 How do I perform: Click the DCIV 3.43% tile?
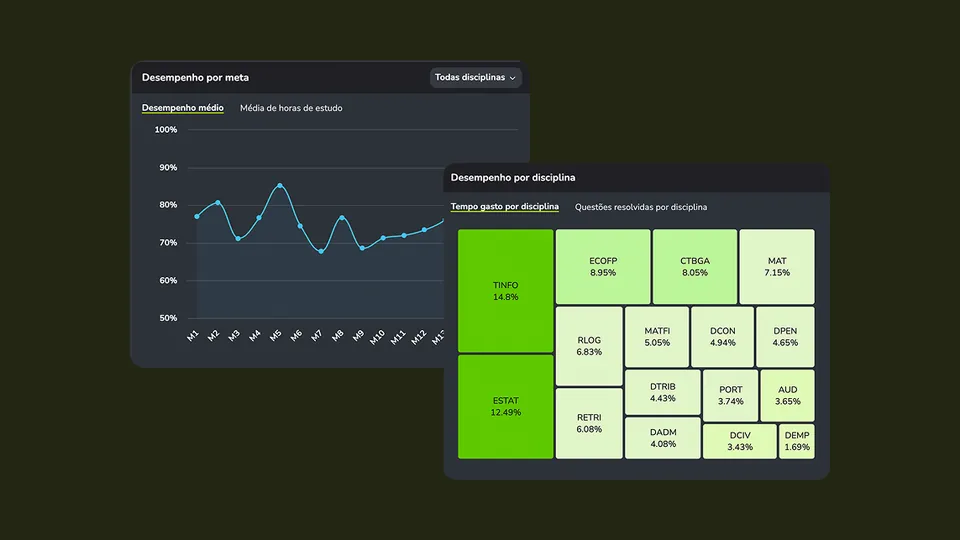pos(740,441)
